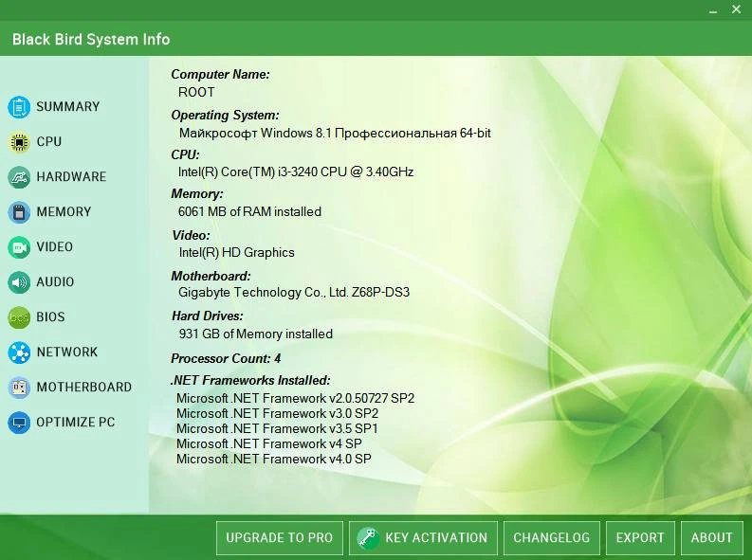752x560 pixels.
Task: Minimize the Black Bird System Info window
Action: click(713, 9)
